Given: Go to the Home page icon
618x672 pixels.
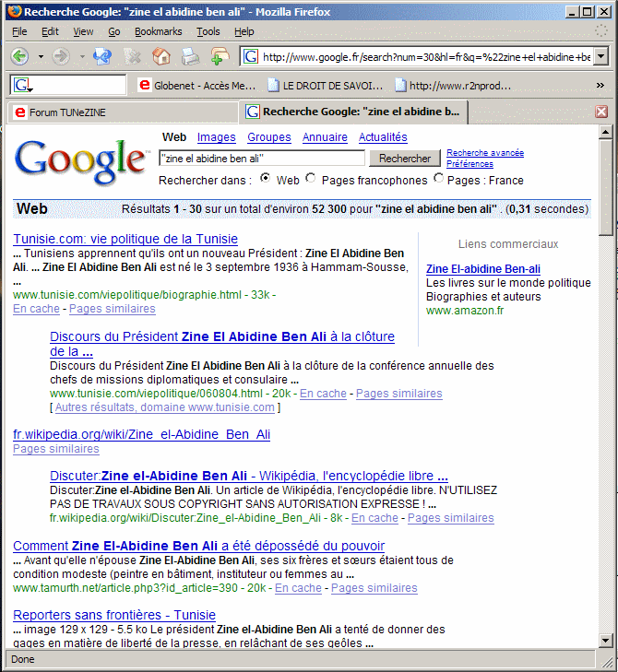Looking at the screenshot, I should [x=161, y=56].
